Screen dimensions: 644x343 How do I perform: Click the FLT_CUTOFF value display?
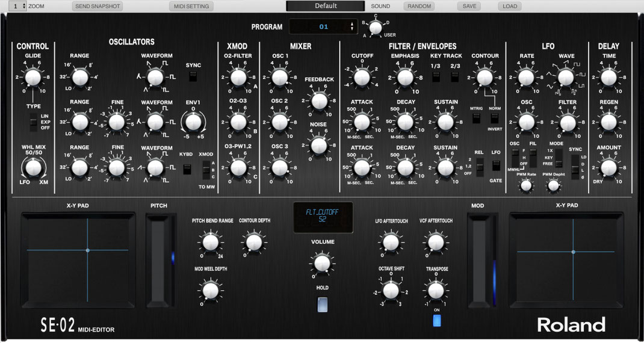[x=323, y=216]
